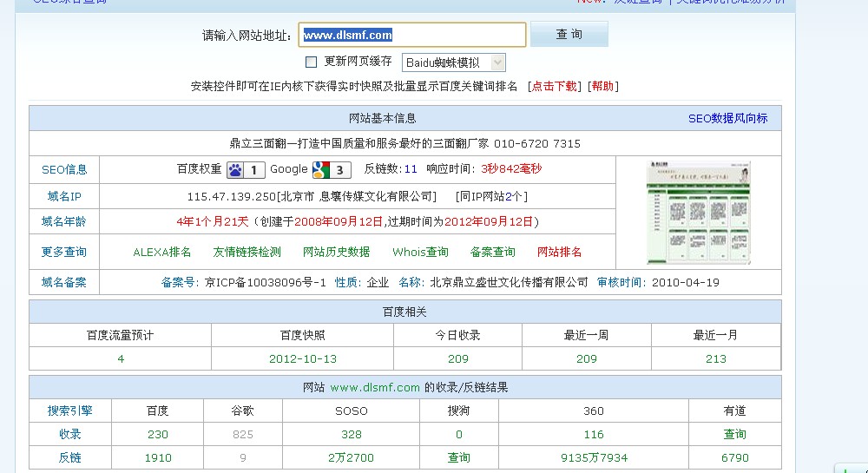
Task: Click Baidu traffic estimate value 4
Action: (121, 359)
